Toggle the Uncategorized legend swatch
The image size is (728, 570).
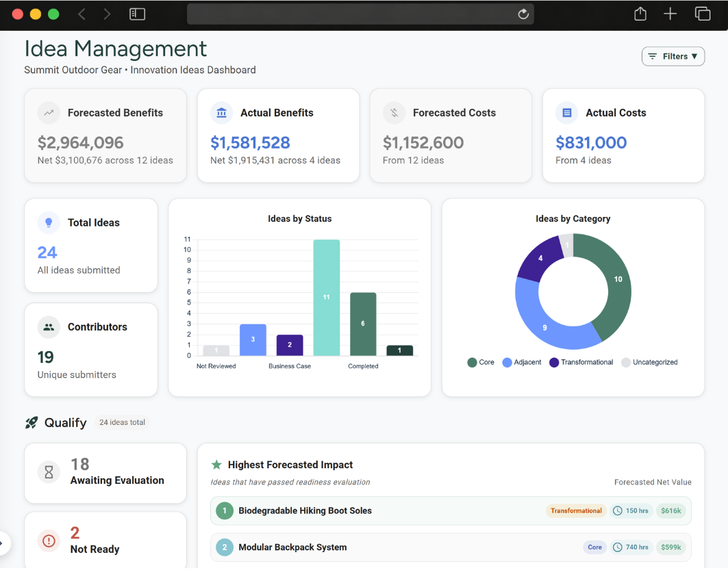tap(626, 363)
